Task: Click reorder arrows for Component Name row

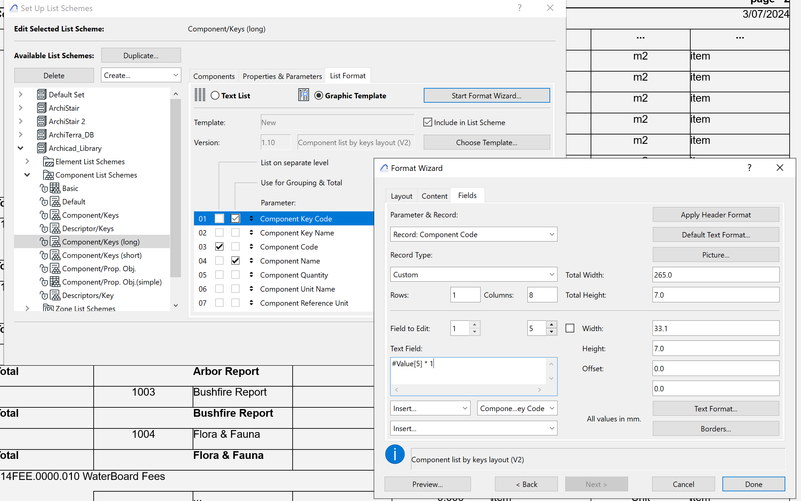Action: coord(251,260)
